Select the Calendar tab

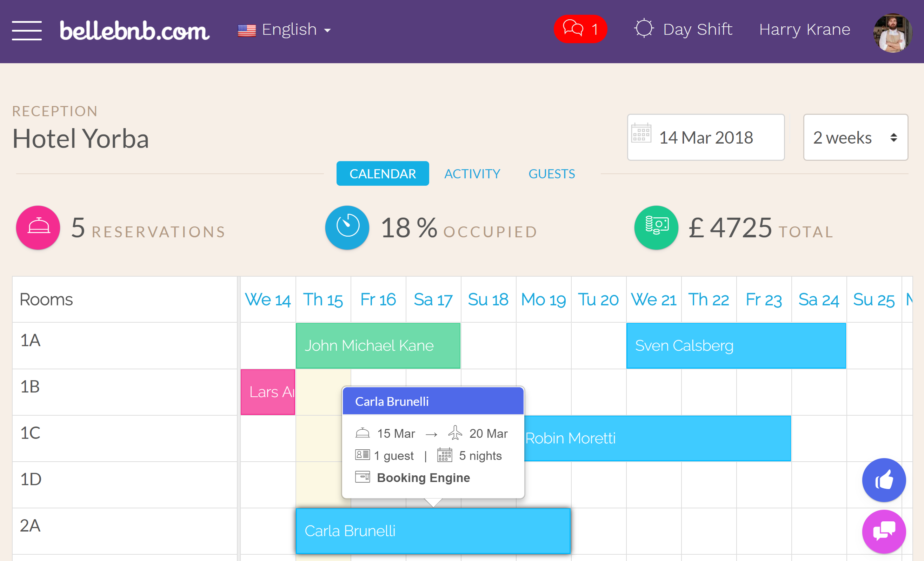383,174
